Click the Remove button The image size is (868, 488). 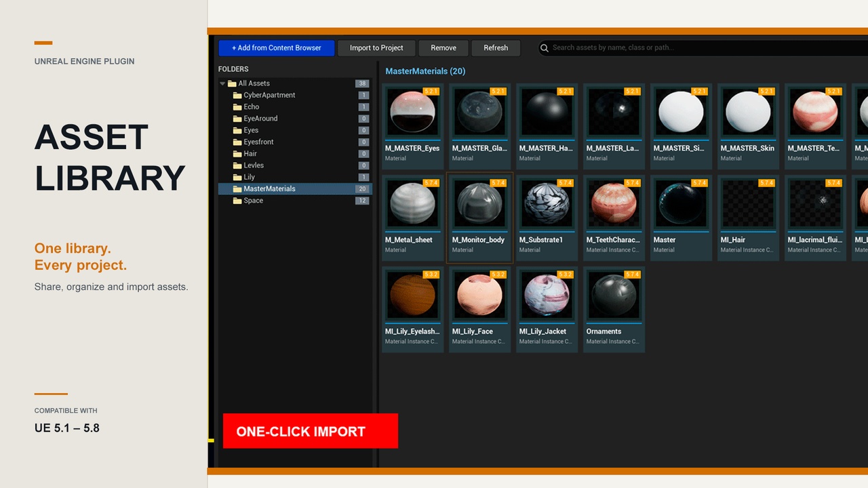443,48
